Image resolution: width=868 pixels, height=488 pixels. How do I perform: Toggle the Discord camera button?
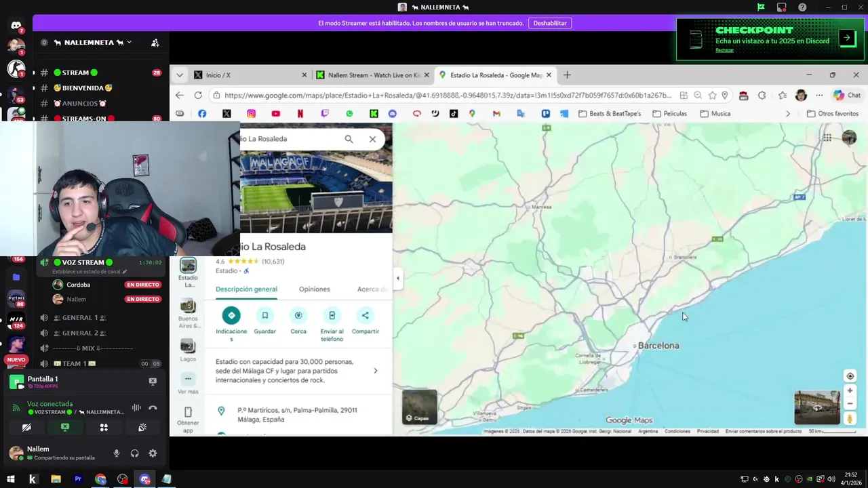click(26, 428)
